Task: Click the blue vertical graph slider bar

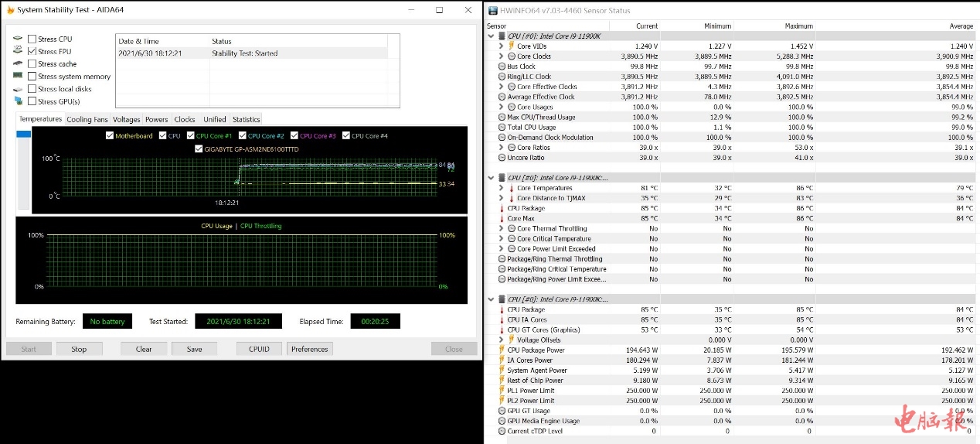Action: point(24,134)
